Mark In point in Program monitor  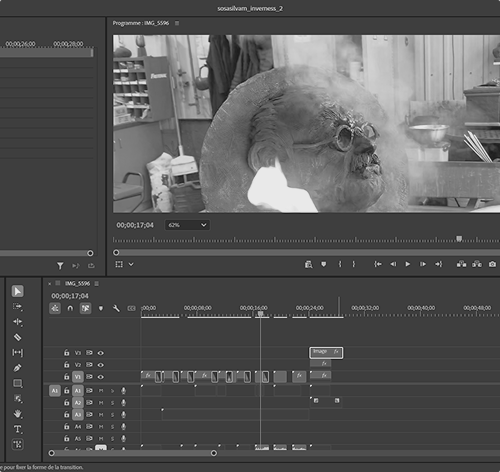coord(340,264)
